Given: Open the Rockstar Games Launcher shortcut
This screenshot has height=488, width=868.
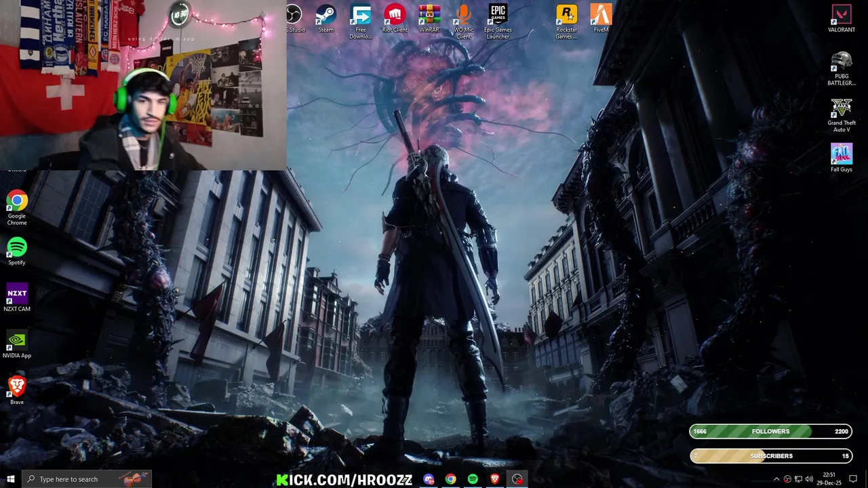Looking at the screenshot, I should click(566, 22).
